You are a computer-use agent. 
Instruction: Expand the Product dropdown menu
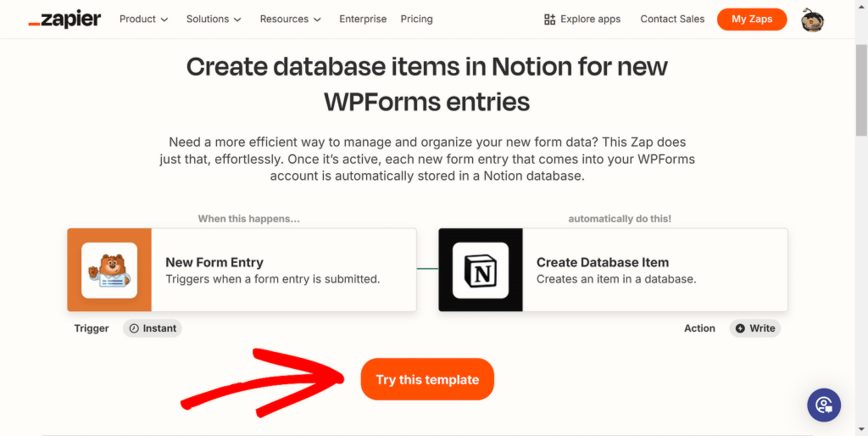(x=143, y=19)
